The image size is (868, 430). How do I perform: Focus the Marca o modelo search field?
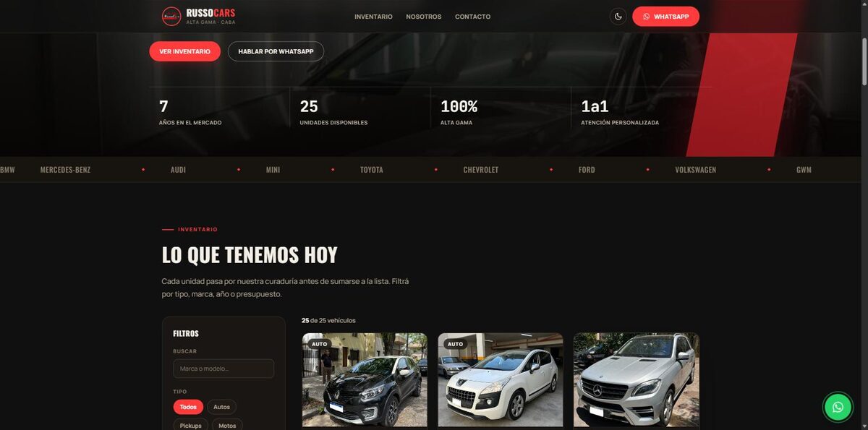point(224,369)
